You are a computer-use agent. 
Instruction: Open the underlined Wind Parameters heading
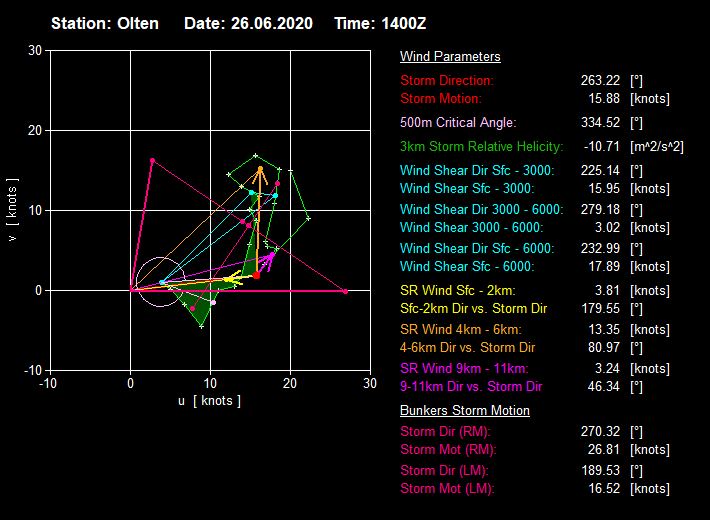450,57
